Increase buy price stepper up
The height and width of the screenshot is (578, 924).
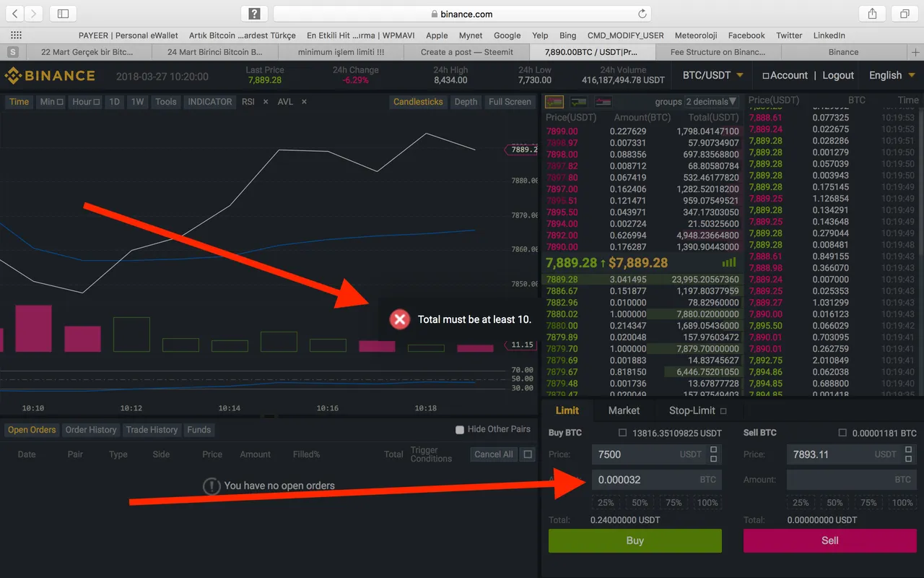714,449
